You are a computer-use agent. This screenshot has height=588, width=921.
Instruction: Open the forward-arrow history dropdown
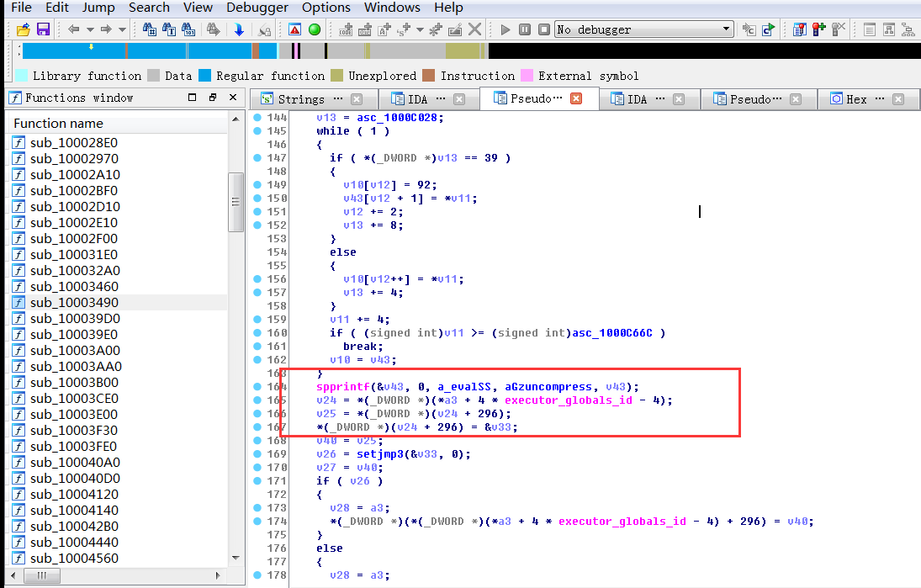tap(122, 29)
